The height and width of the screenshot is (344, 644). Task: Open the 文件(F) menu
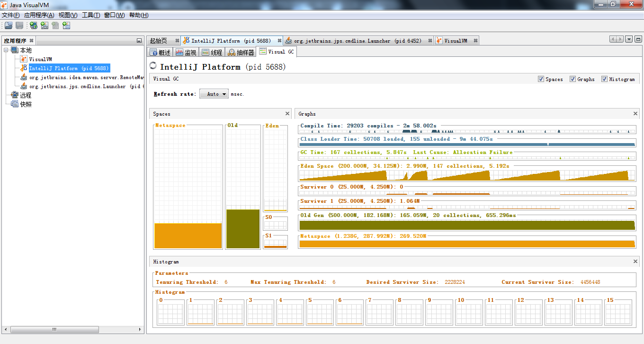[11, 15]
